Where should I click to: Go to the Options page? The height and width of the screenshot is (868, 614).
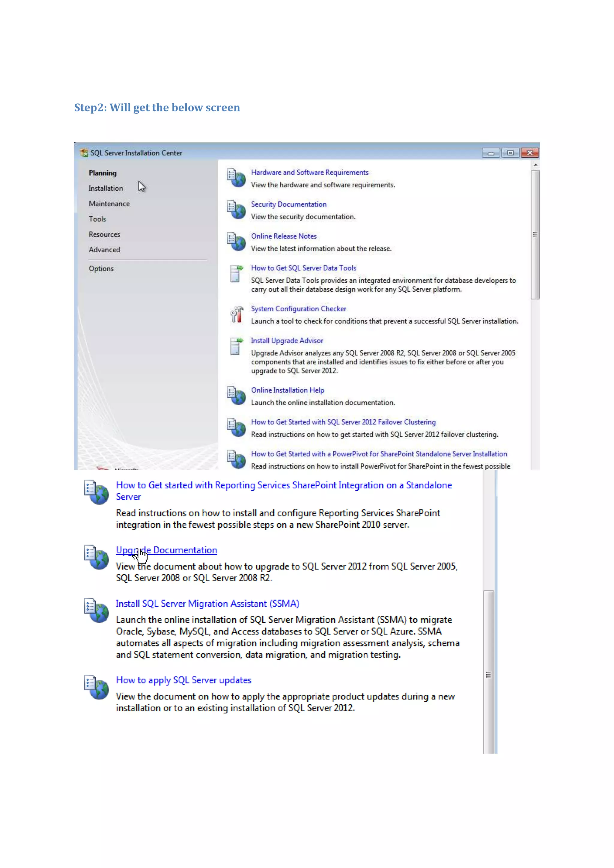click(x=101, y=269)
